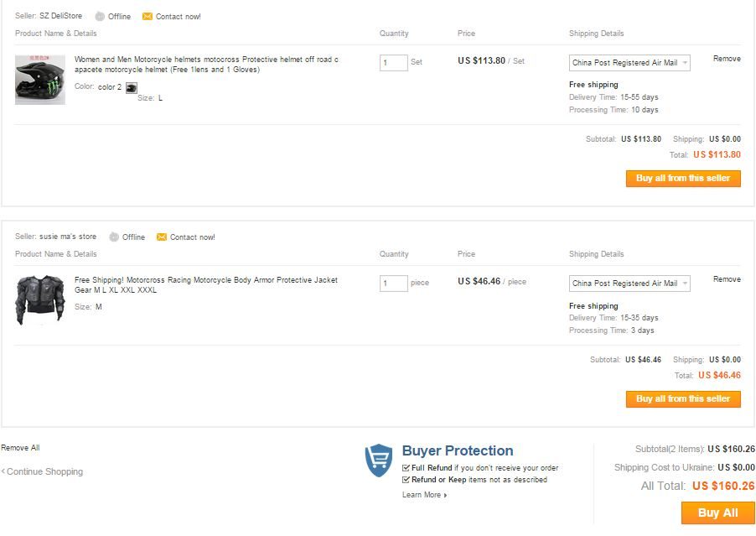
Task: Remove the body armor jacket from cart
Action: [727, 279]
